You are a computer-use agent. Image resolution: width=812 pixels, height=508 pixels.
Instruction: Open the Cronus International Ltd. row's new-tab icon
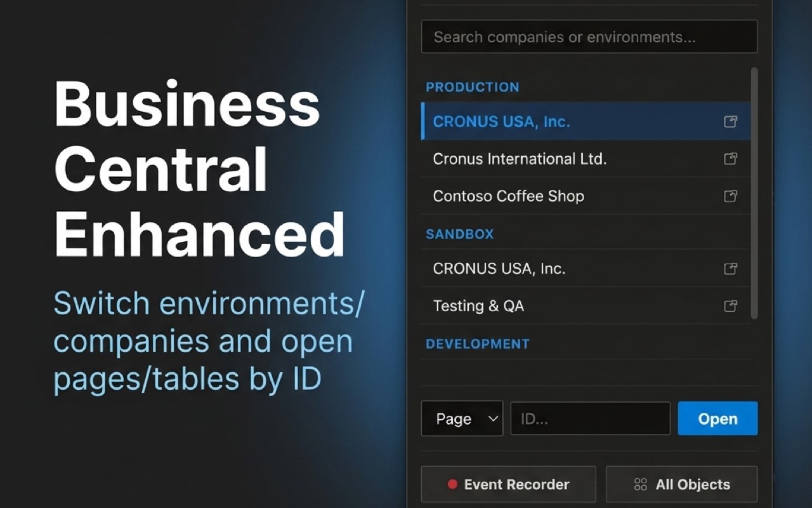730,159
